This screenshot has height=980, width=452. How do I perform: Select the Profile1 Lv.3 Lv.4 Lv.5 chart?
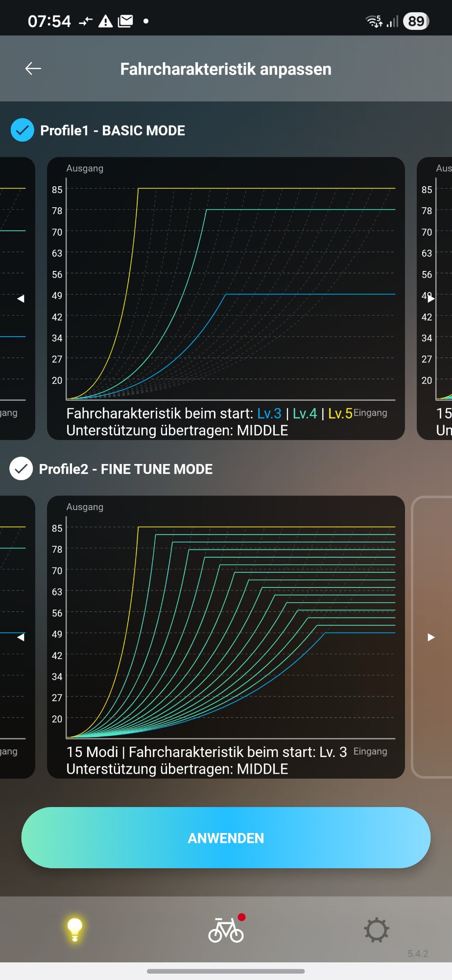[226, 298]
